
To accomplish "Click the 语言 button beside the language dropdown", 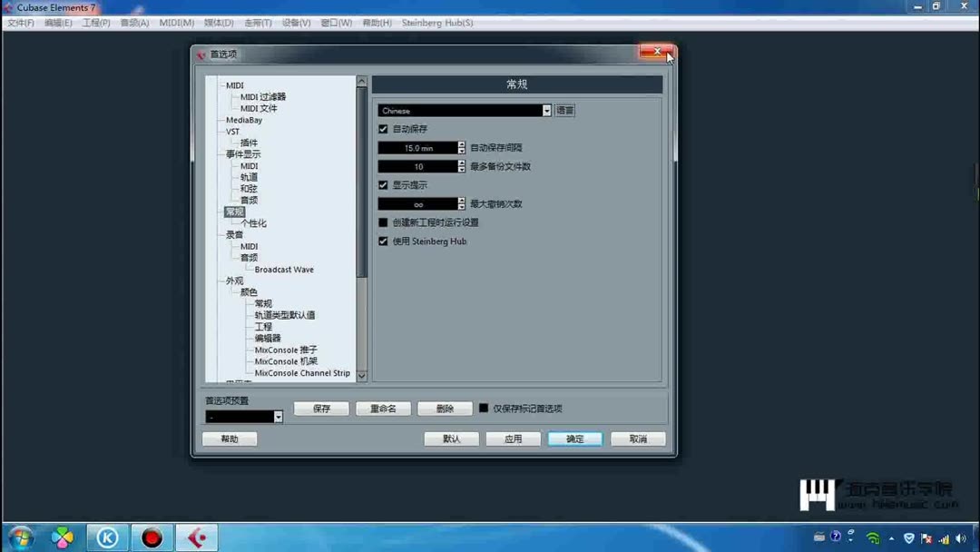I will click(564, 110).
